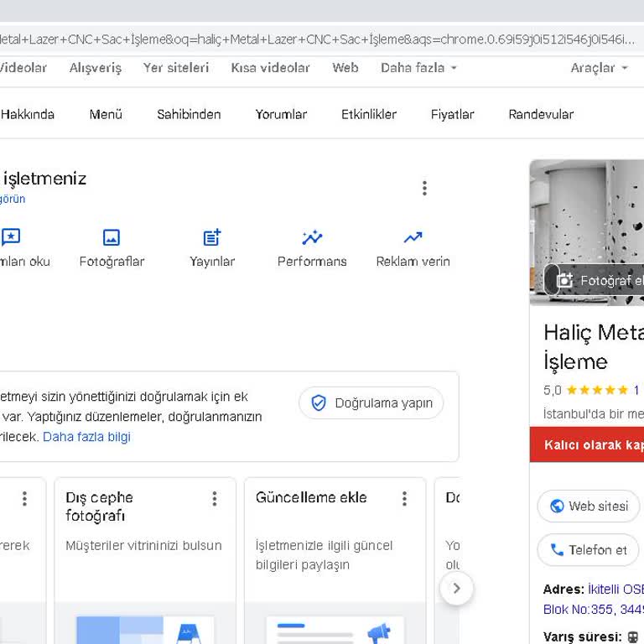This screenshot has width=644, height=644.
Task: Click 'İşletmenizle ilgili güncel bilgileri paylaşın' text
Action: [324, 555]
